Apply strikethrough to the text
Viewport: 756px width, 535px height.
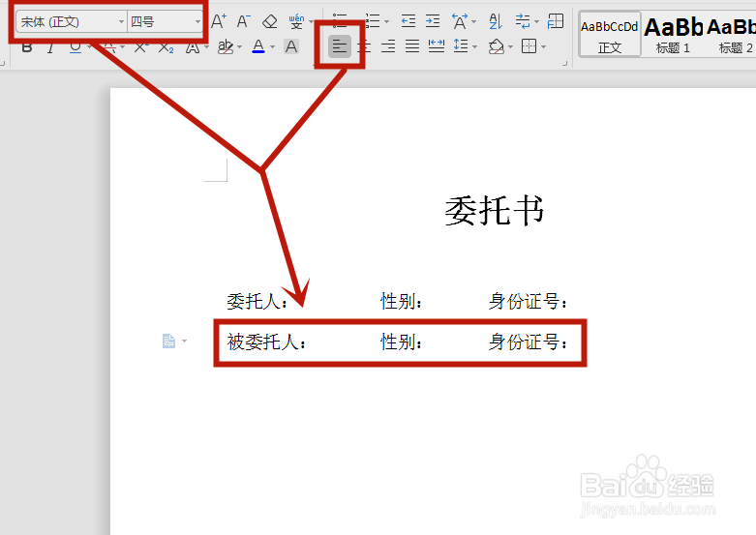tap(109, 47)
